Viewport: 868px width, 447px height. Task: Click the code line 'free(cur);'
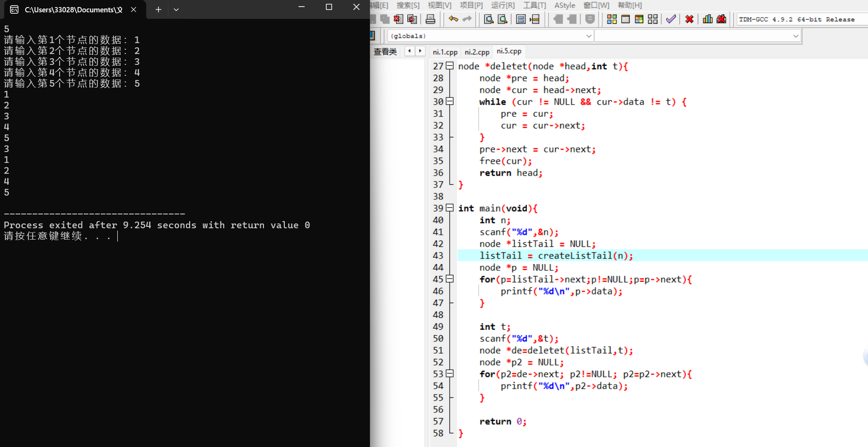(505, 161)
